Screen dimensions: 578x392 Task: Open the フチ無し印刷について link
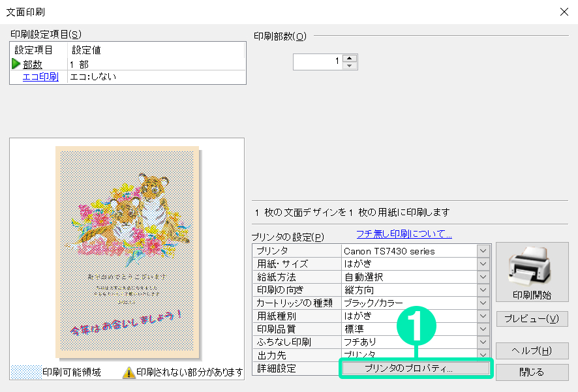point(404,234)
